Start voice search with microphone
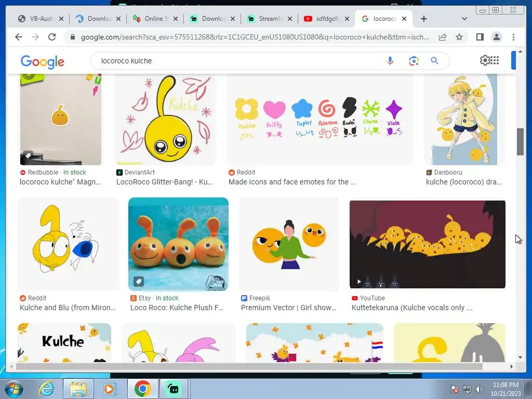This screenshot has height=399, width=532. pyautogui.click(x=390, y=61)
